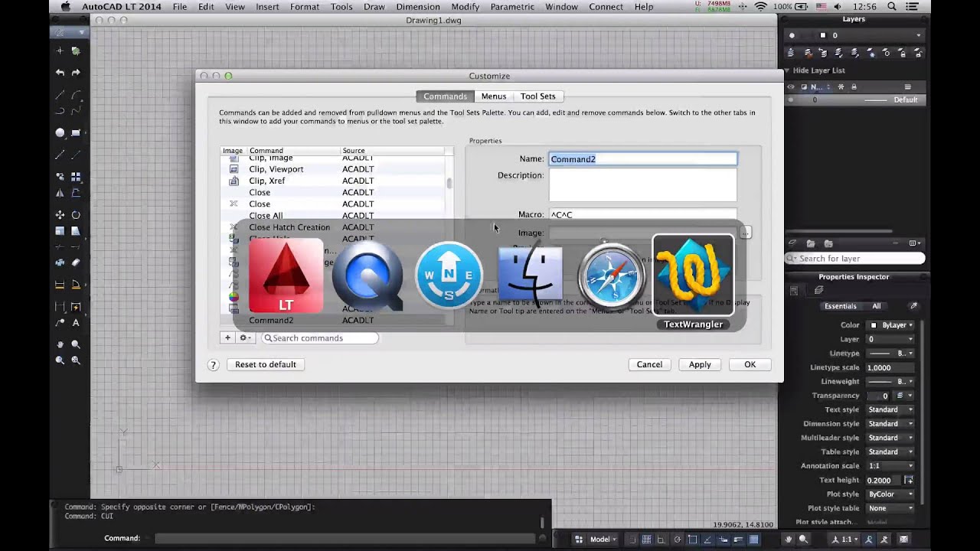Screen dimensions: 980x551
Task: Click the quick select eyedropper in Properties Inspector
Action: pos(913,305)
